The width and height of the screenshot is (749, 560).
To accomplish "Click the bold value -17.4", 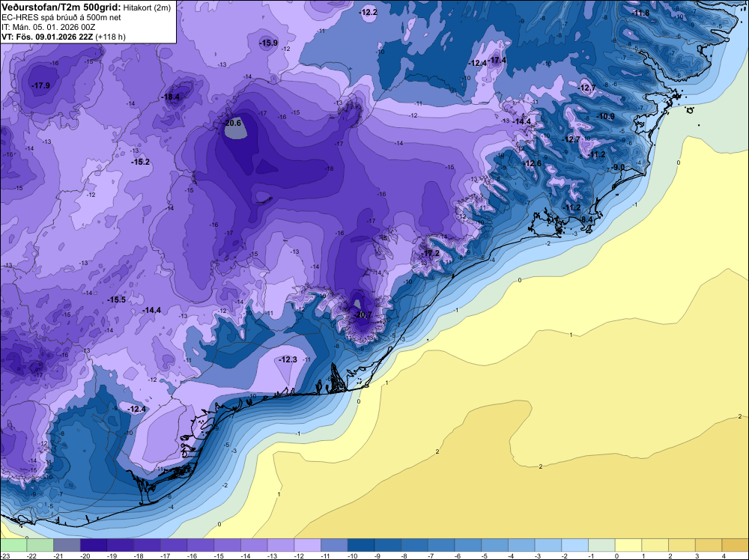I will point(497,60).
